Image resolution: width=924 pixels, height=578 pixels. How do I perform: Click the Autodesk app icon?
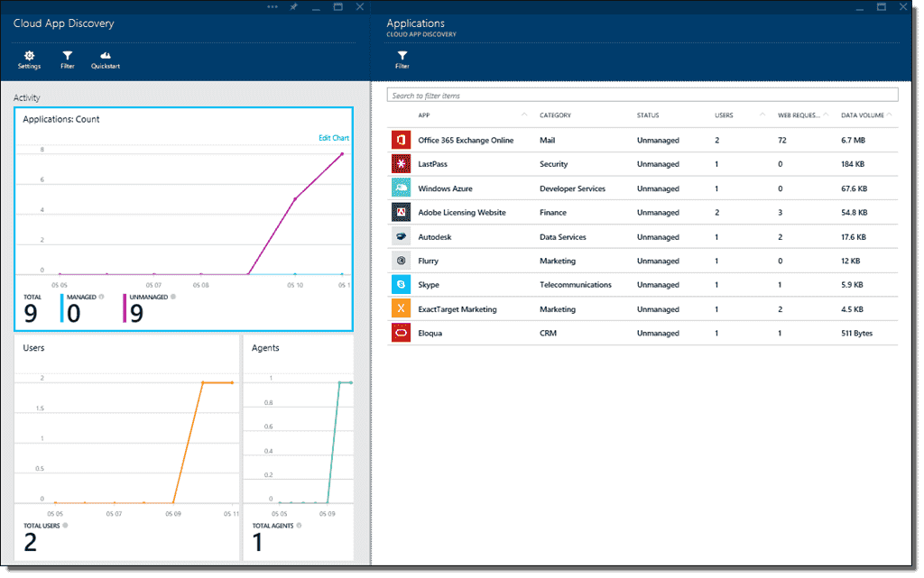pyautogui.click(x=401, y=236)
